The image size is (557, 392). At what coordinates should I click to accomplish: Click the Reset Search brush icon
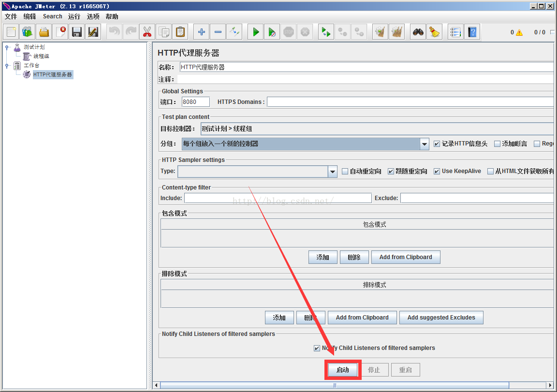coord(435,32)
